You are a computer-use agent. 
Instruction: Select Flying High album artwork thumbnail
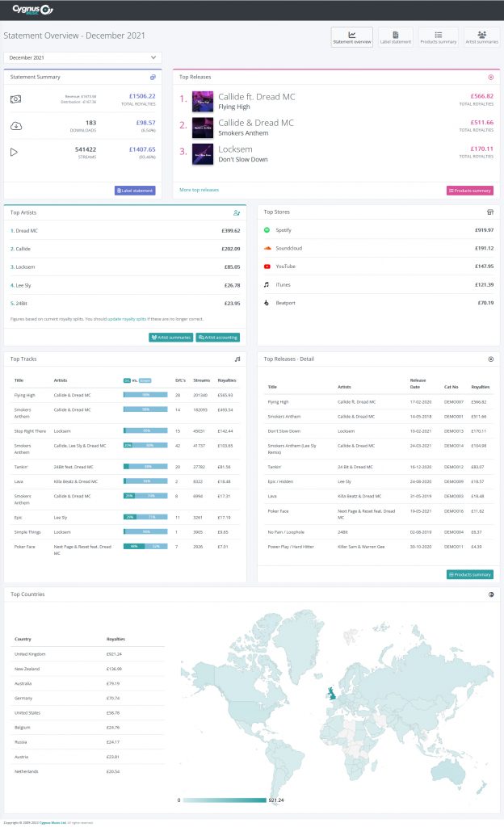point(203,101)
